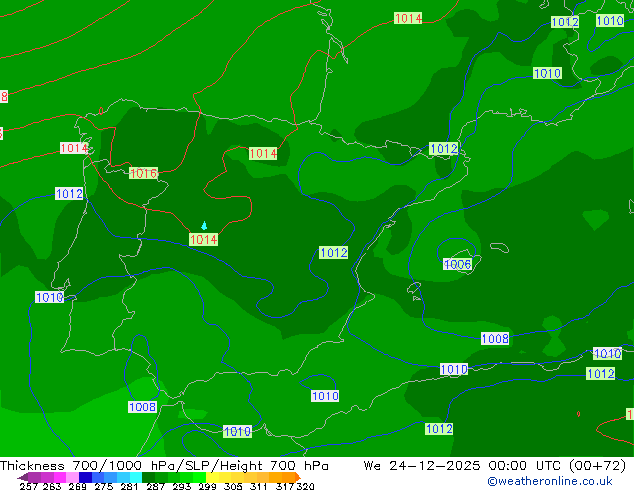Click the 287 legend value

point(155,486)
